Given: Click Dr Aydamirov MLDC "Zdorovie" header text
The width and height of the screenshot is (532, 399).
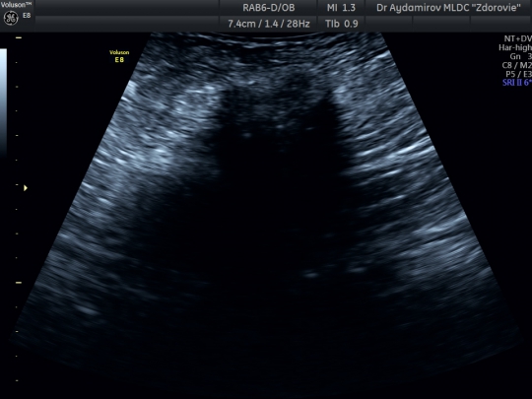Looking at the screenshot, I should click(x=448, y=8).
